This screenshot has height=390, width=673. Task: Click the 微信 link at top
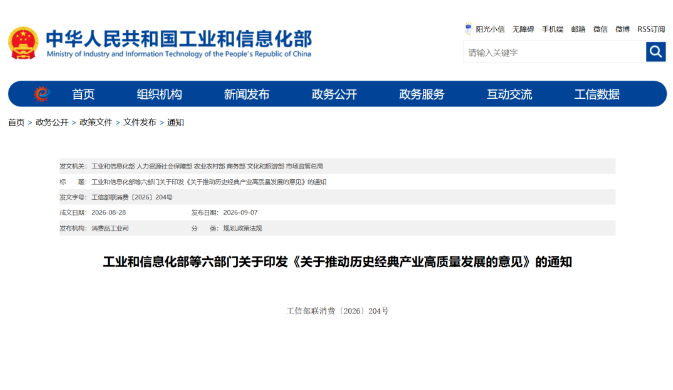(600, 29)
